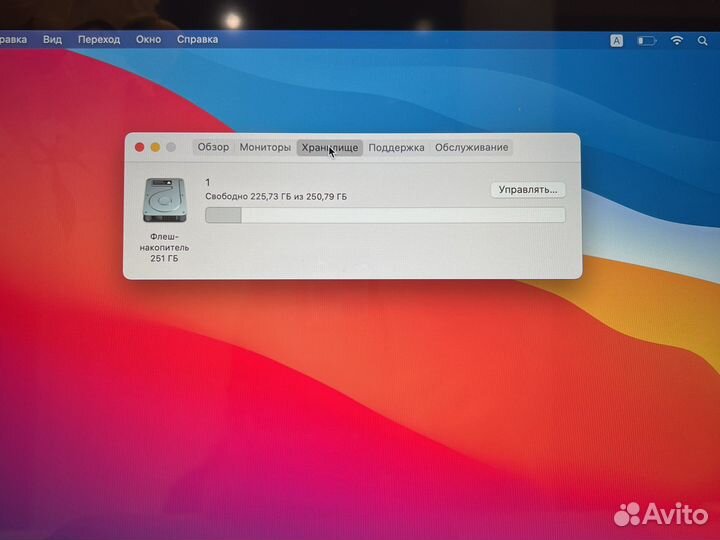Open the Wi-Fi status menu
The image size is (720, 540).
click(x=677, y=40)
